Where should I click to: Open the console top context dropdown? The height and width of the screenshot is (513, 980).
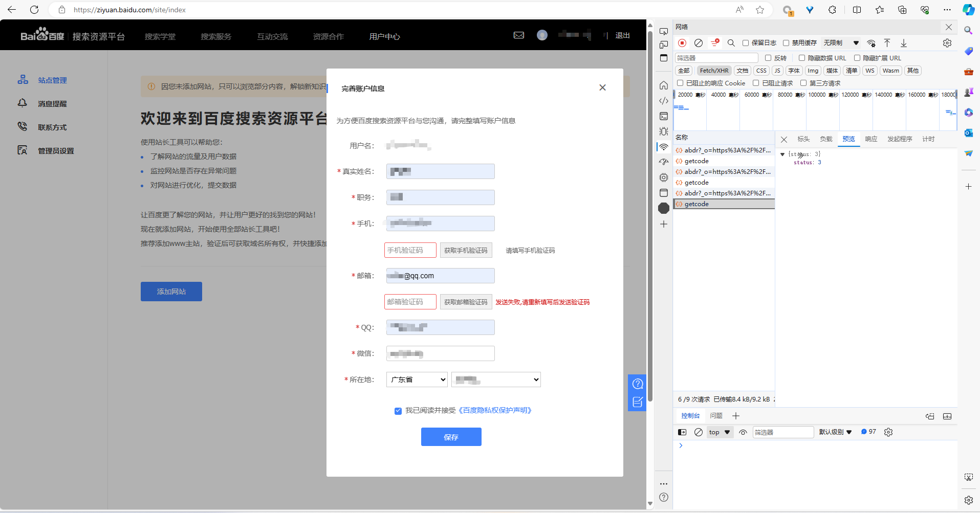[x=720, y=432]
